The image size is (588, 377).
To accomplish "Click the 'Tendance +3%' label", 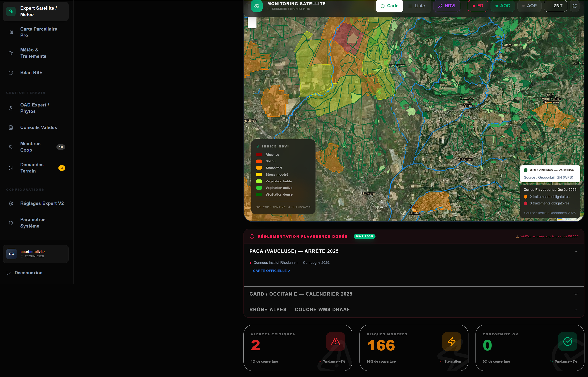I will [x=566, y=362].
